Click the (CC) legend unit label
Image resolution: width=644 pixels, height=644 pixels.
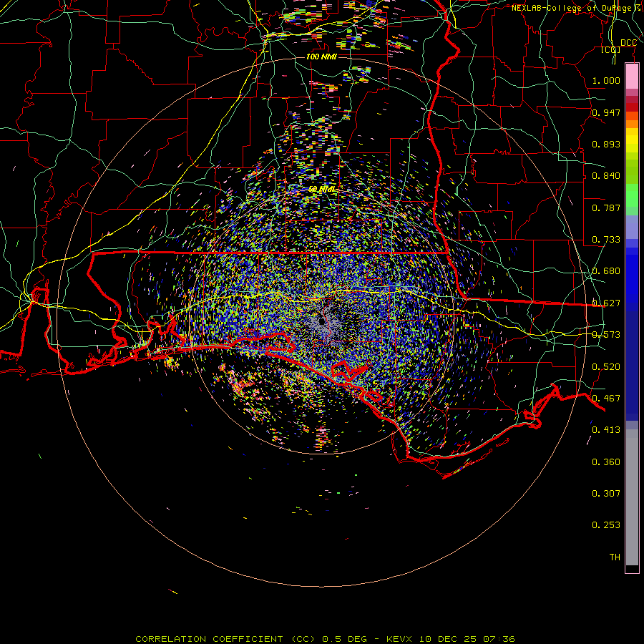point(611,50)
